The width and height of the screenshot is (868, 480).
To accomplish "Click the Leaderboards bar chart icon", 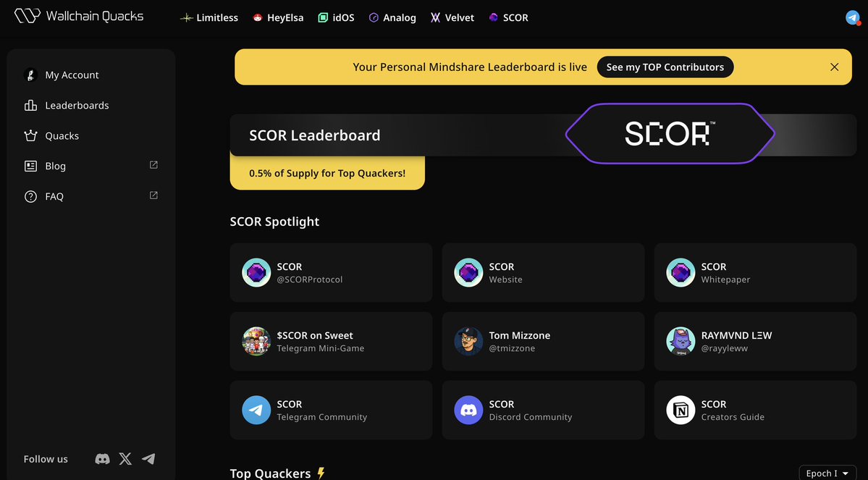I will click(30, 105).
